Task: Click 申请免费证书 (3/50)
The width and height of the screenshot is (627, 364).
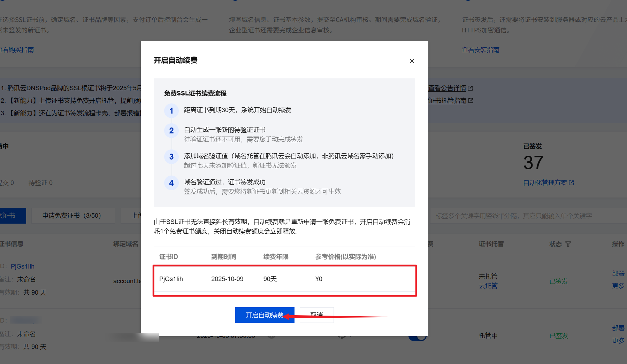Action: [x=73, y=215]
